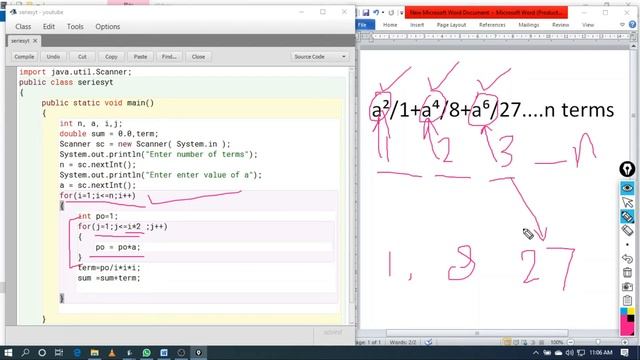
Task: Open the Options menu in BlueJ editor
Action: click(108, 27)
